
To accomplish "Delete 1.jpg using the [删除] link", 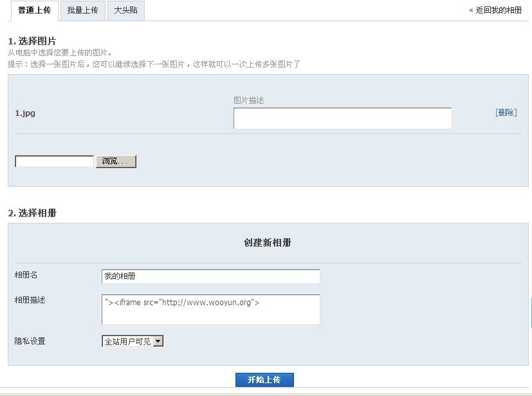I will 506,113.
